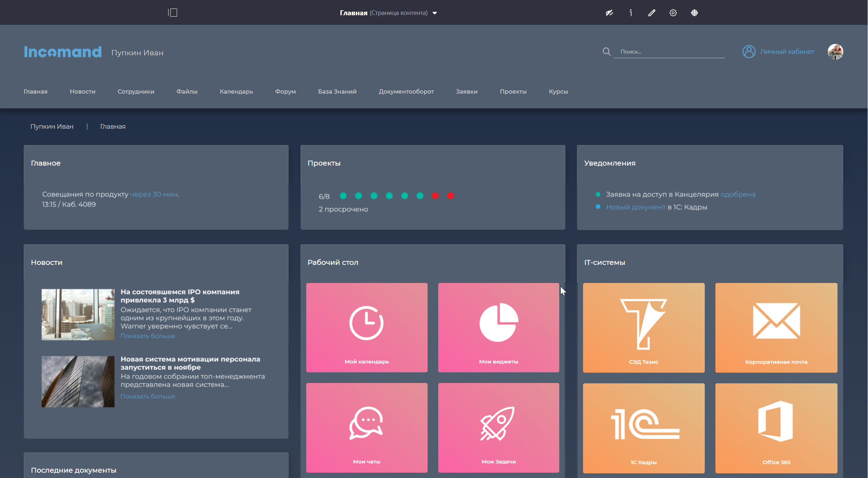
Task: Click the pencil edit icon
Action: click(652, 13)
